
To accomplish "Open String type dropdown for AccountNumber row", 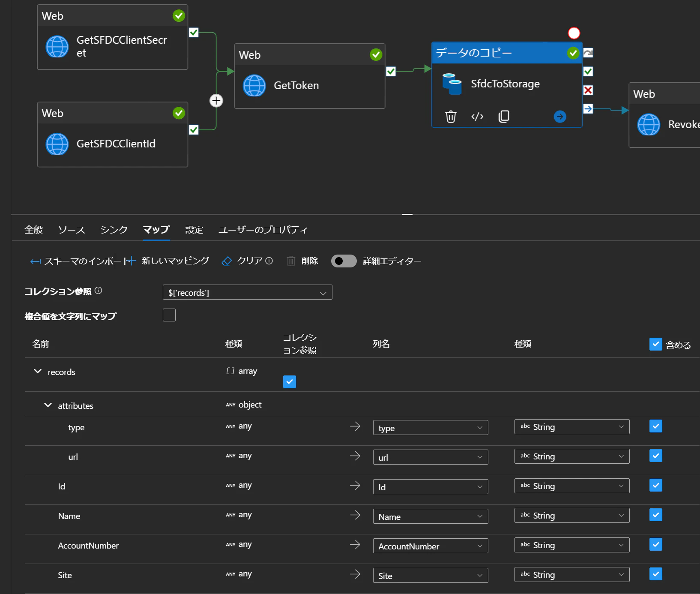I will point(572,545).
